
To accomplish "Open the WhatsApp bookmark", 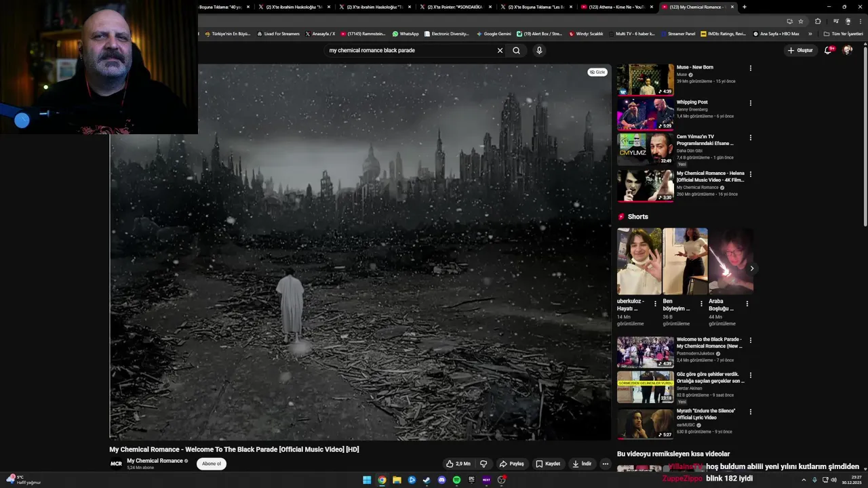I will [x=406, y=34].
